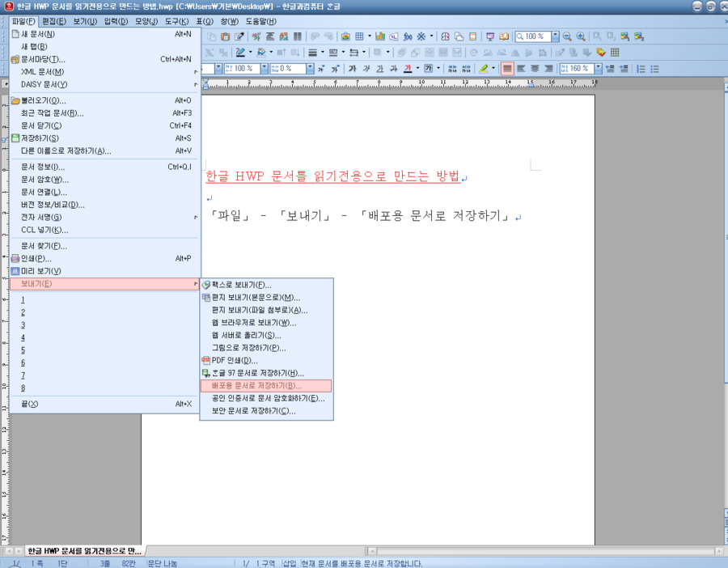Click the numbered list icon
The height and width of the screenshot is (568, 728).
coord(641,69)
